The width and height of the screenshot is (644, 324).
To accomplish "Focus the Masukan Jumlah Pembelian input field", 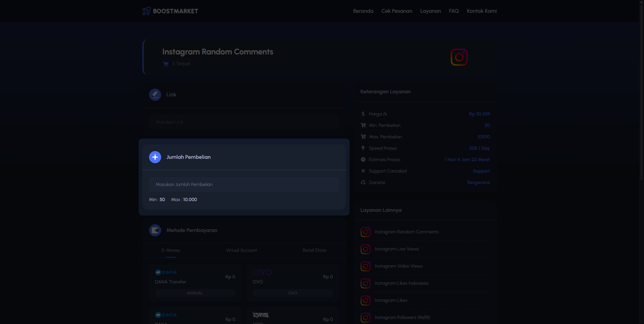I will click(x=244, y=184).
